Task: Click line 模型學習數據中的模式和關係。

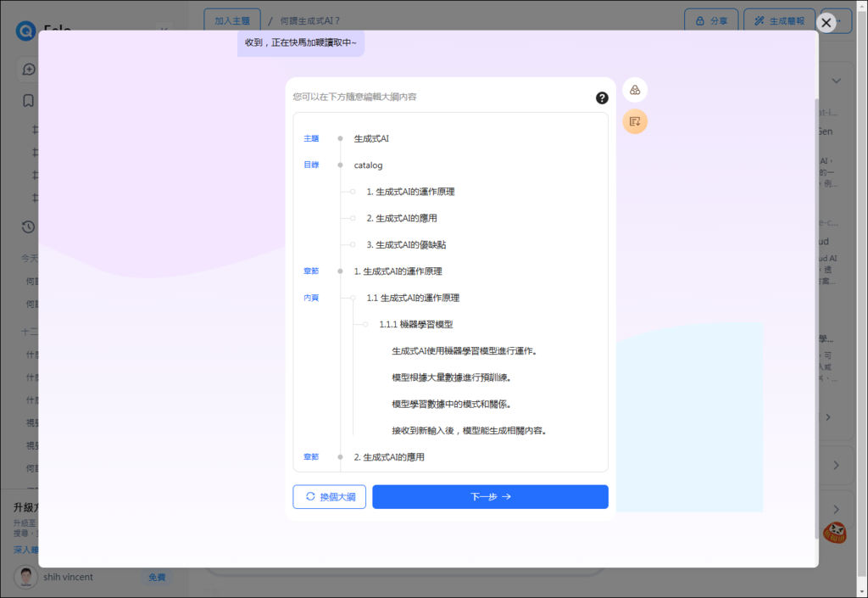Action: (x=452, y=405)
